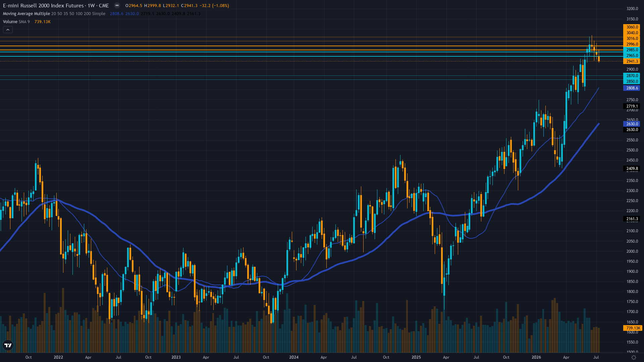This screenshot has height=362, width=644.
Task: Click the open value O2964.5
Action: click(x=133, y=6)
